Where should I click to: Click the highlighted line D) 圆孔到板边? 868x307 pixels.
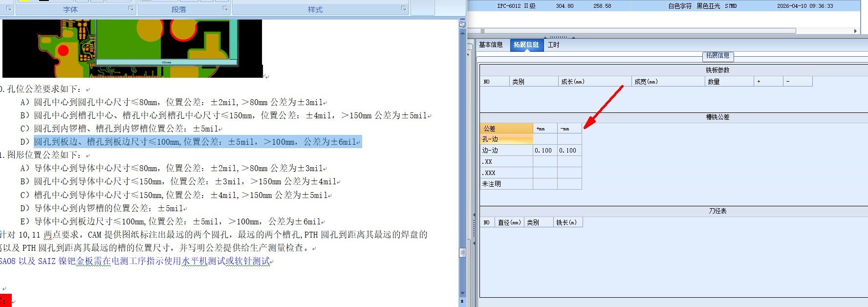pyautogui.click(x=197, y=142)
